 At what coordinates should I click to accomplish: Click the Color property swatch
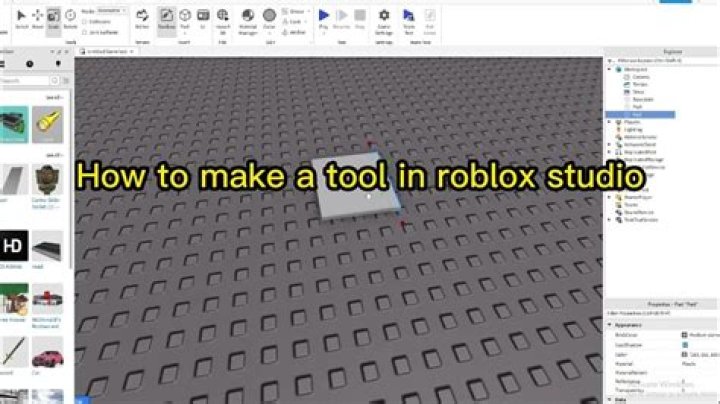coord(684,355)
